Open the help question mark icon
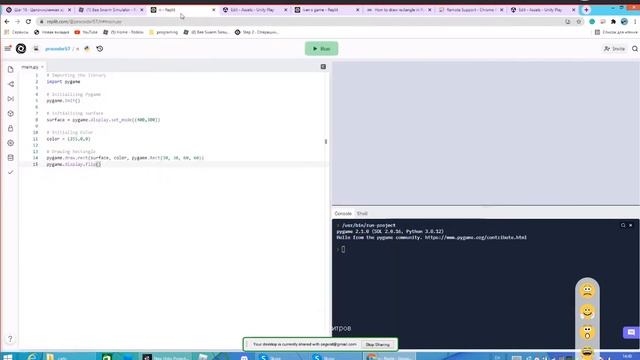The width and height of the screenshot is (640, 360). pyautogui.click(x=10, y=339)
